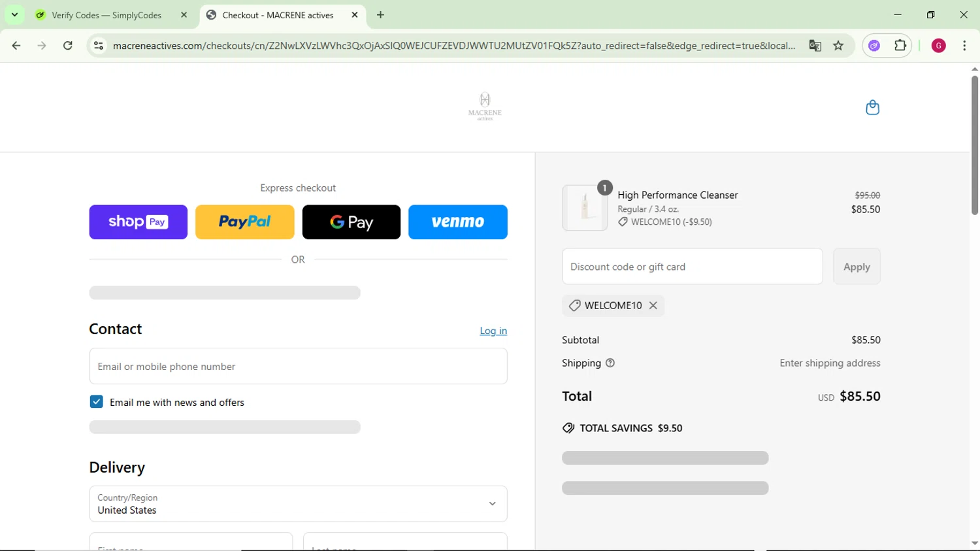The image size is (980, 551).
Task: Choose PayPal express checkout
Action: click(x=245, y=222)
